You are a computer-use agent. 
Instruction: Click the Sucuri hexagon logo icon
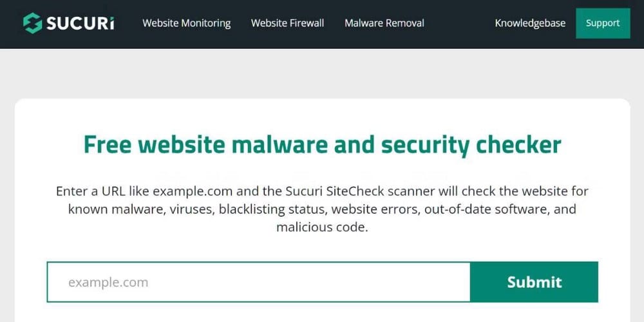[32, 23]
